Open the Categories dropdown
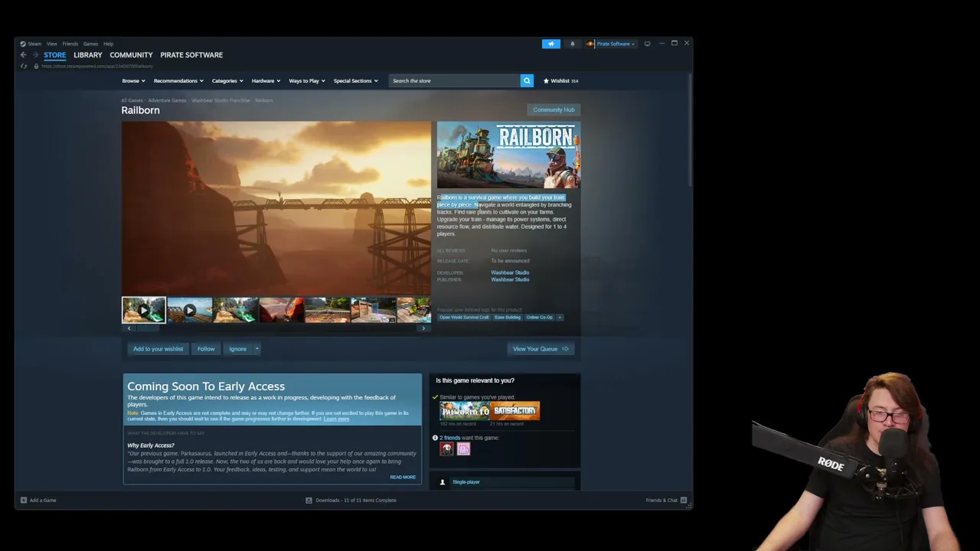980x551 pixels. coord(227,80)
